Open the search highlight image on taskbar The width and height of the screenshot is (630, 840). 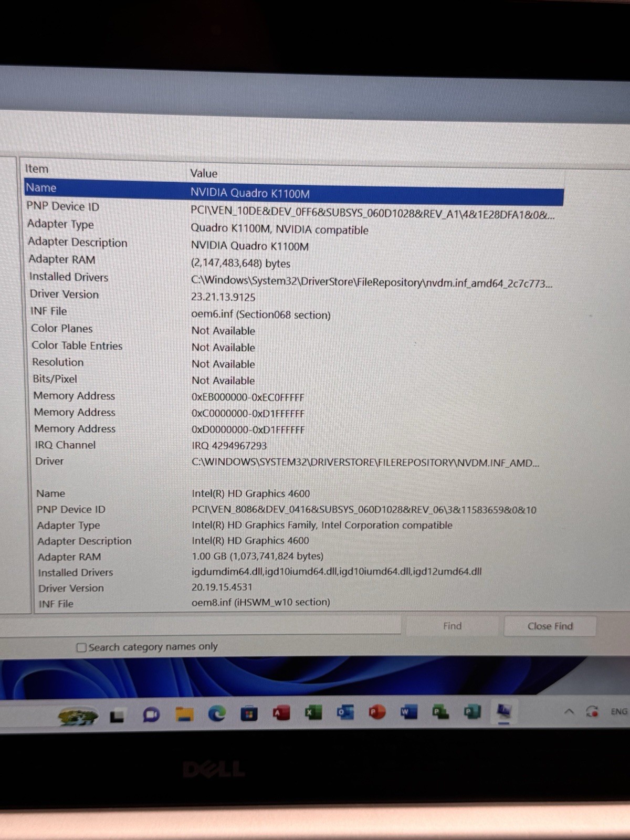78,716
